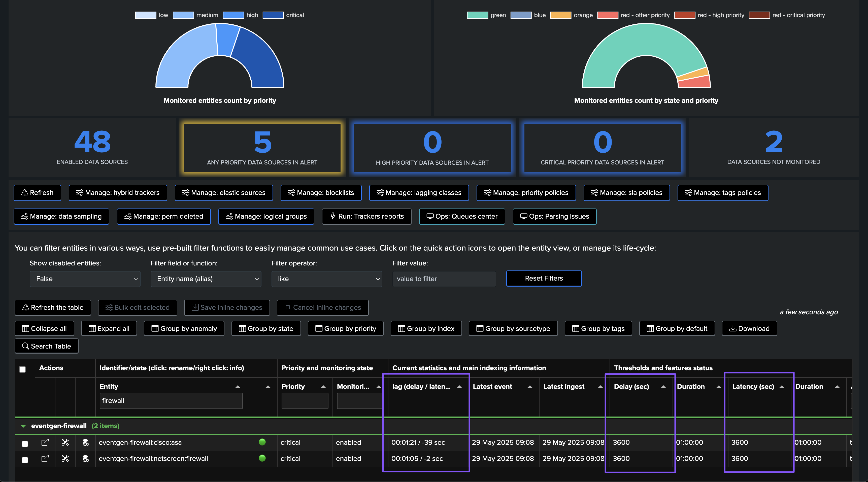The width and height of the screenshot is (868, 482).
Task: Click Group by state option
Action: 266,328
